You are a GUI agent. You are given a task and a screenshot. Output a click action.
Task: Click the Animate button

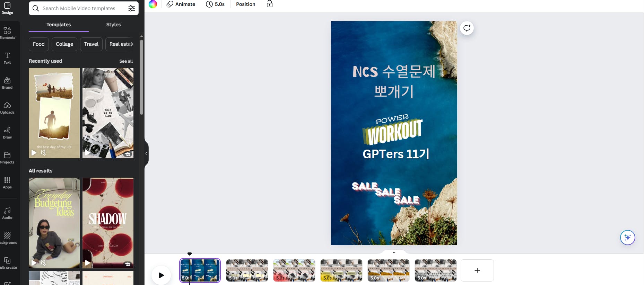click(181, 4)
